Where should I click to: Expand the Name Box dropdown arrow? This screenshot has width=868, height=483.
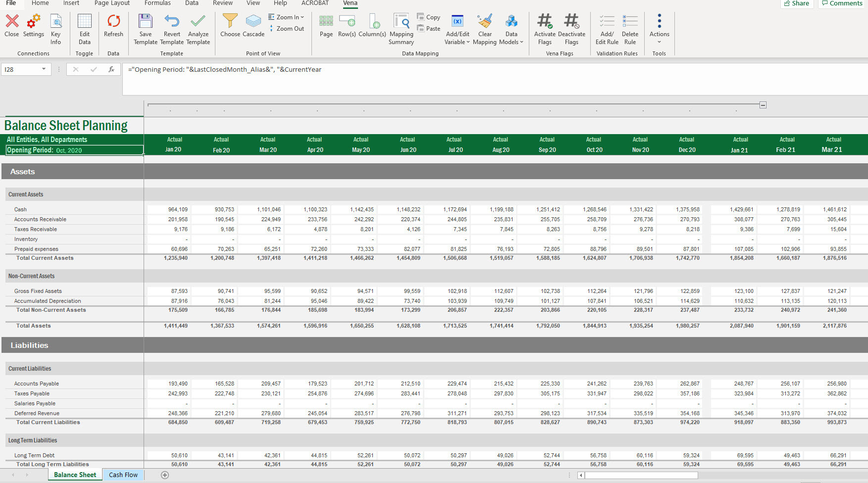44,69
